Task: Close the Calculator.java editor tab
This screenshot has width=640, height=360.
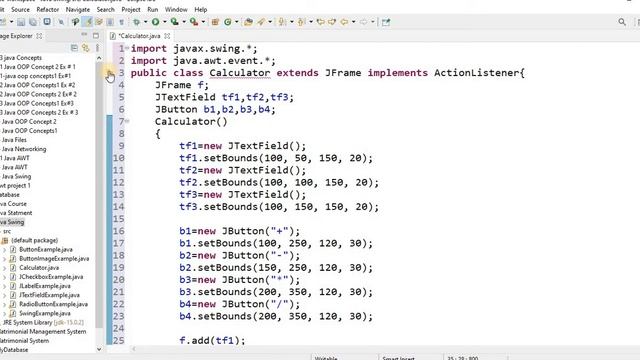Action: (167, 36)
